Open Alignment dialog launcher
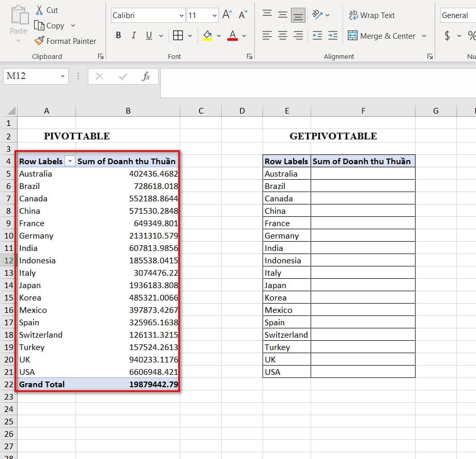476x459 pixels. [430, 56]
